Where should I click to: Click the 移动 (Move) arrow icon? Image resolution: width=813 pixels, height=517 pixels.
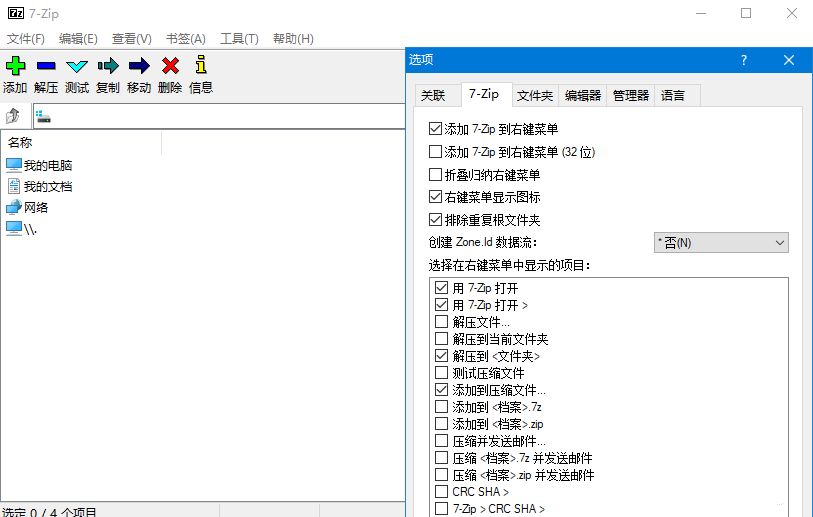tap(139, 67)
